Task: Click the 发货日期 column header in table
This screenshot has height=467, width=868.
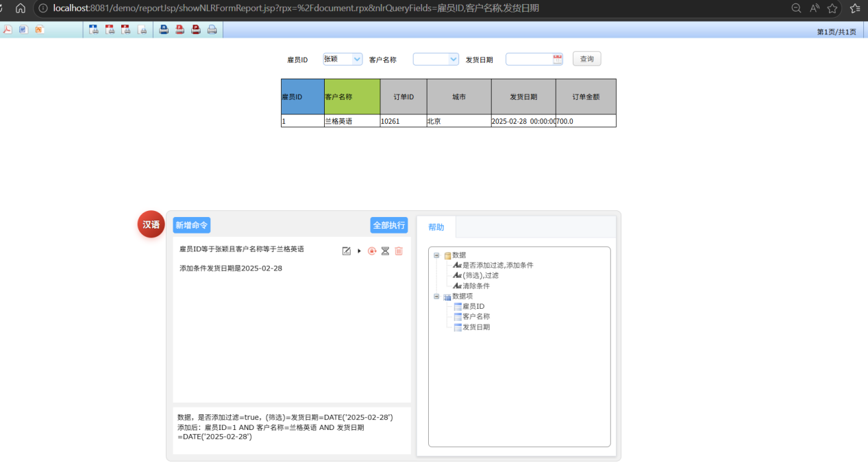Action: click(x=523, y=97)
